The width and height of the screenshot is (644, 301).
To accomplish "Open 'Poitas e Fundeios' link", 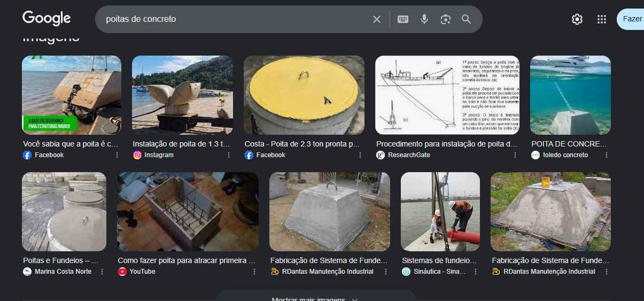I will point(61,260).
